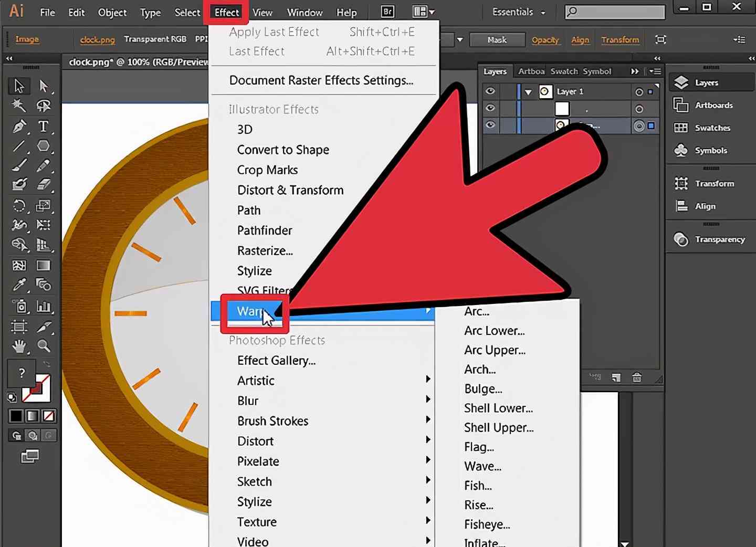Open the control bar options menu
Viewport: 756px width, 547px height.
(x=740, y=39)
